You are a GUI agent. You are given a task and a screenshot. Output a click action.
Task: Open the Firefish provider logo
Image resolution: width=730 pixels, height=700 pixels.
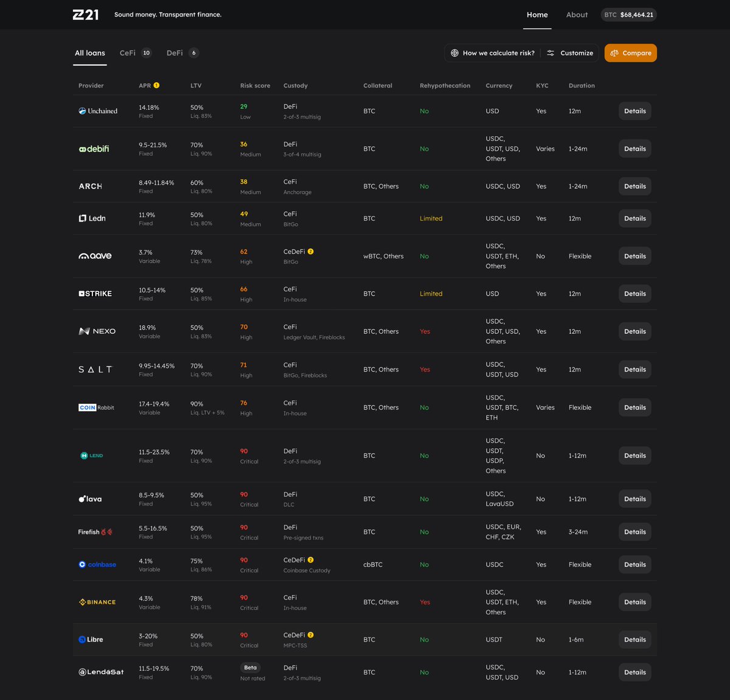[96, 532]
